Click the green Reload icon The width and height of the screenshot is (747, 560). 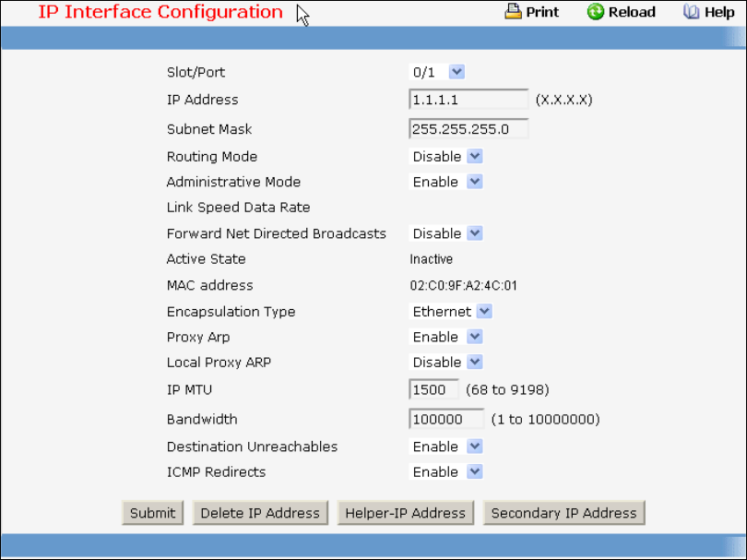pos(595,11)
